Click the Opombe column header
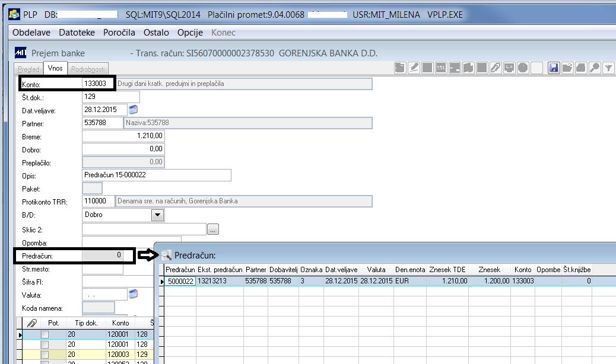This screenshot has width=616, height=364. [548, 270]
